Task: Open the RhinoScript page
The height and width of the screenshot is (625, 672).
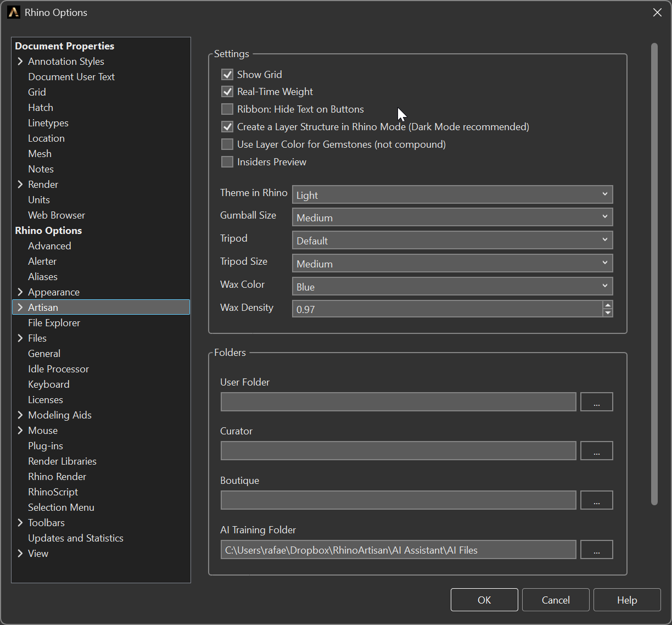Action: (53, 492)
